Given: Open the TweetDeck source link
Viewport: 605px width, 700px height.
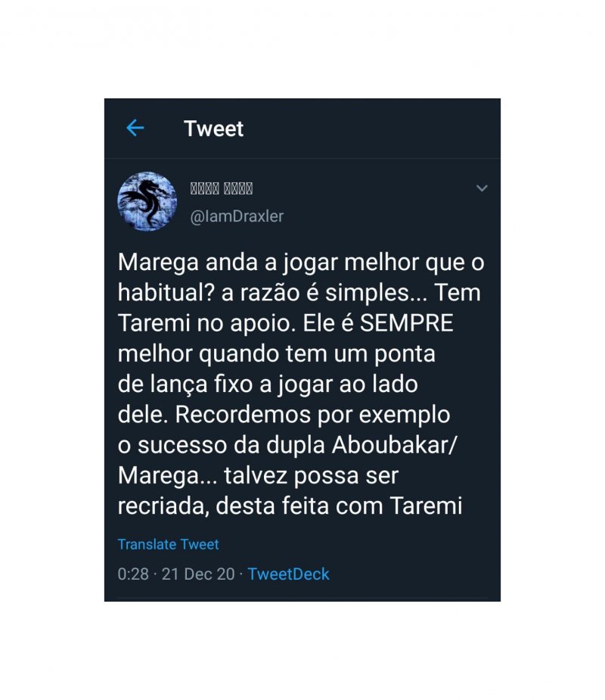Looking at the screenshot, I should pos(288,574).
